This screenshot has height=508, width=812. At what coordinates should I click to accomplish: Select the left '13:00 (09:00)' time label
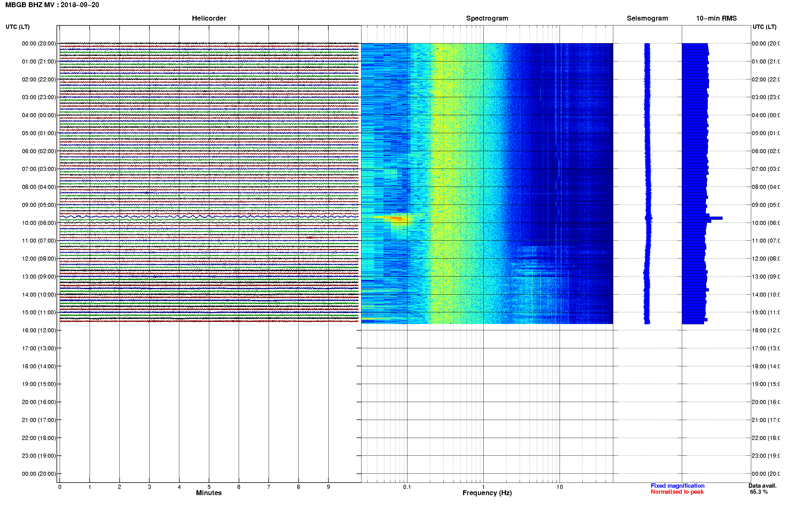click(x=39, y=277)
